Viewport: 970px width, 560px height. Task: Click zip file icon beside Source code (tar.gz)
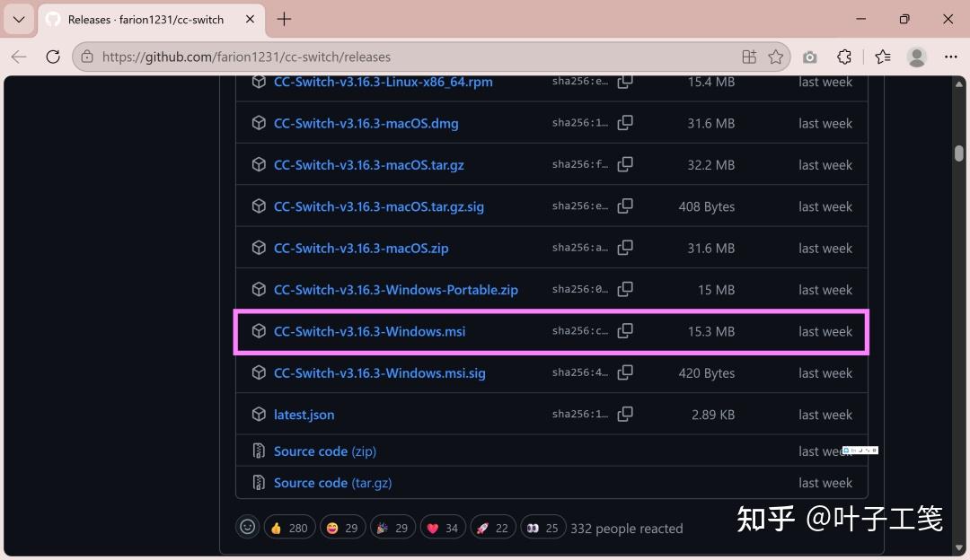click(259, 482)
